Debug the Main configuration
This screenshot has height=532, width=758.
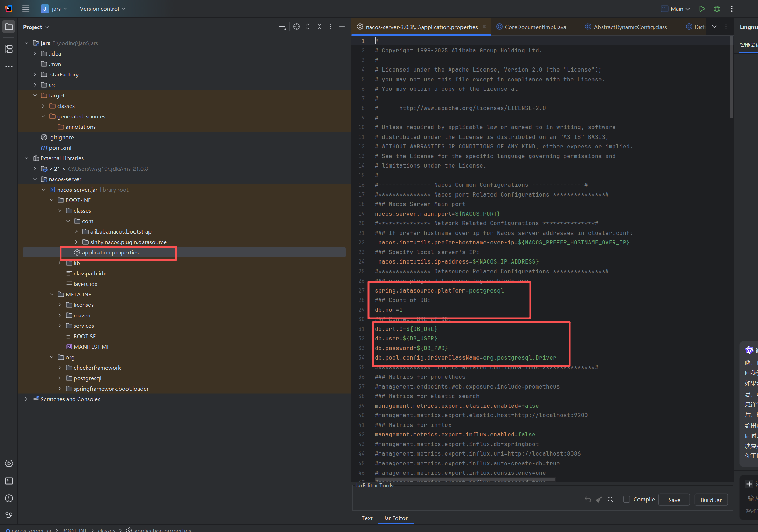[717, 9]
